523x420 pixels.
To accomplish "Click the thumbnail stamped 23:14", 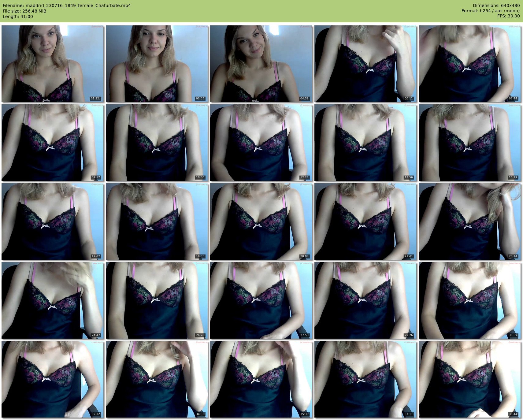I will pos(470,221).
